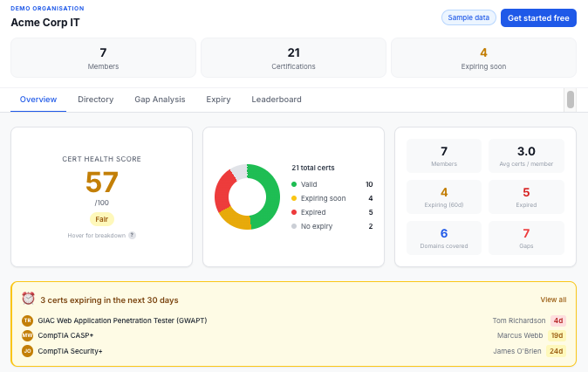
Task: Click the Gaps stat tile
Action: click(x=526, y=238)
